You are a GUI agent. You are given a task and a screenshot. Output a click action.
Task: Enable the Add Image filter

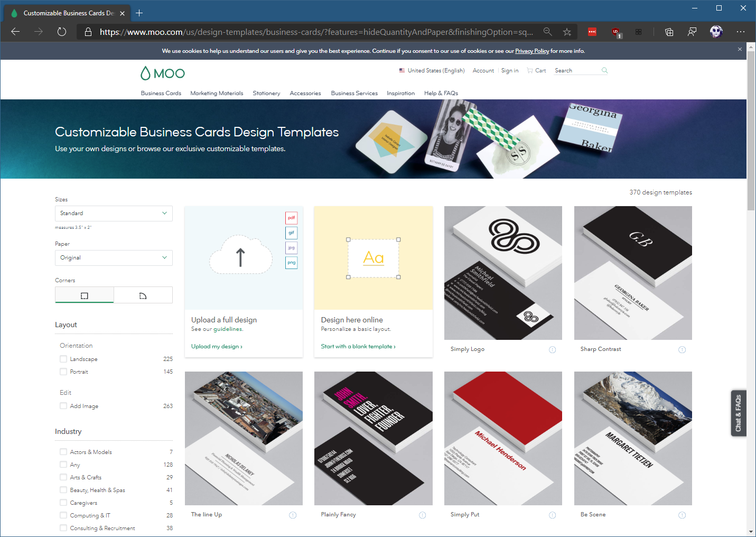point(63,406)
